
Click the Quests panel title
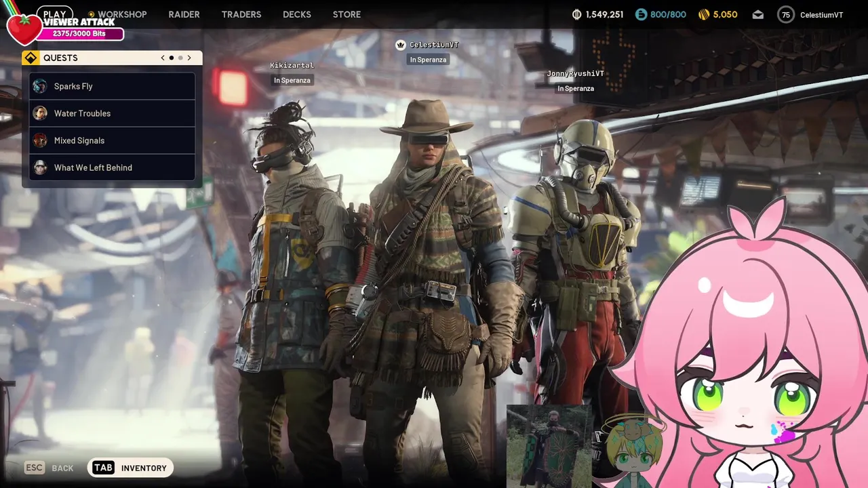(x=60, y=58)
